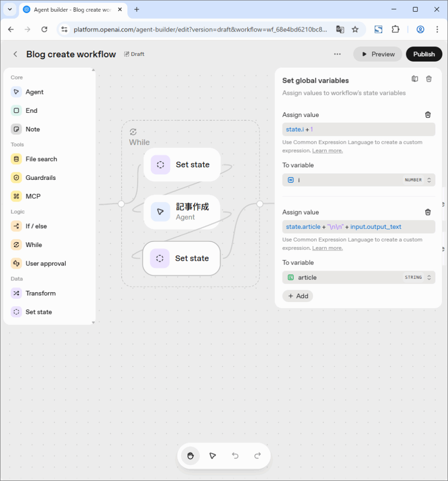Pick the MCP tool from sidebar
The height and width of the screenshot is (481, 448).
(33, 196)
